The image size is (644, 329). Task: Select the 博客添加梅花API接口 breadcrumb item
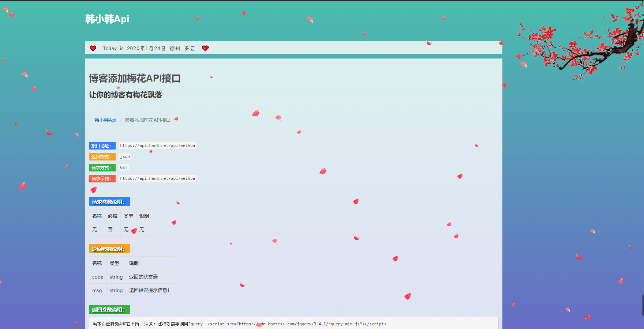click(147, 120)
